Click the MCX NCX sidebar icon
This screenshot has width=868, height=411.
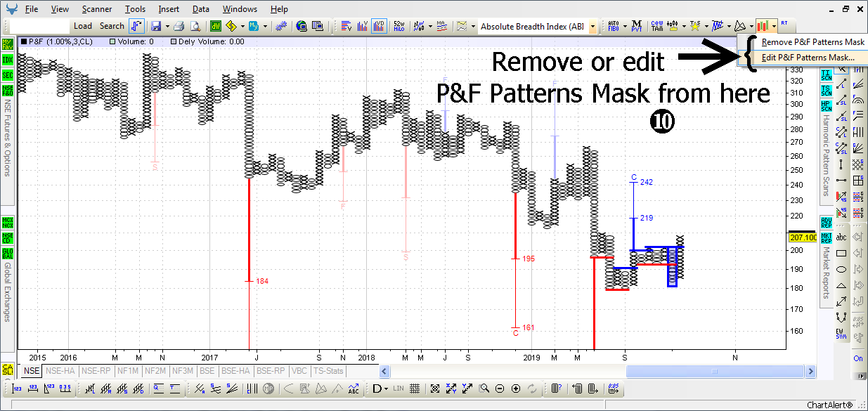point(8,222)
